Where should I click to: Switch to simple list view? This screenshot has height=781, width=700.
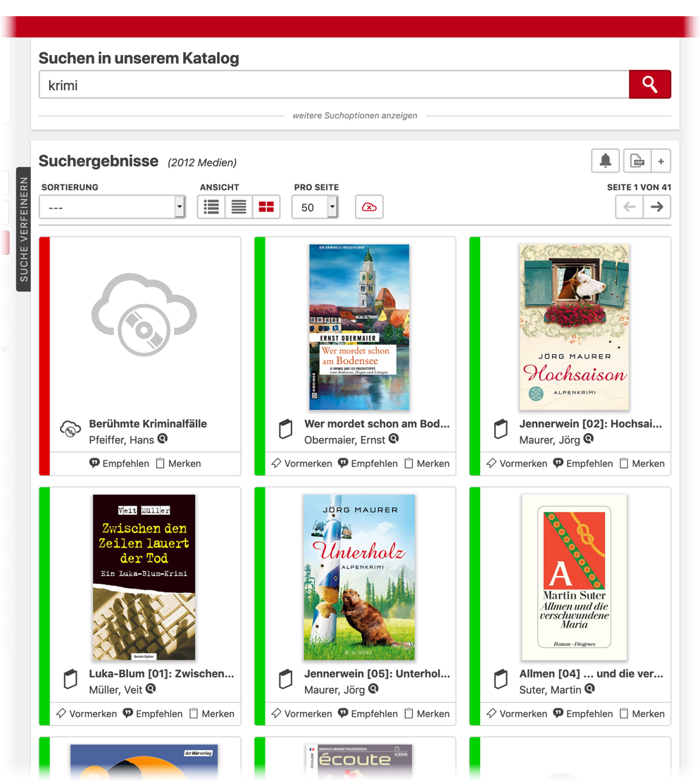211,207
